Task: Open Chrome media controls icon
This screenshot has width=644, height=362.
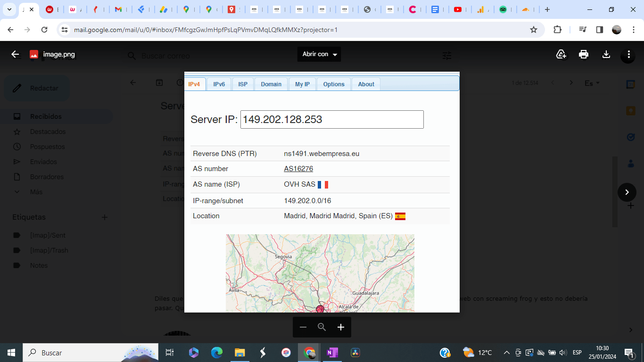Action: [x=583, y=30]
